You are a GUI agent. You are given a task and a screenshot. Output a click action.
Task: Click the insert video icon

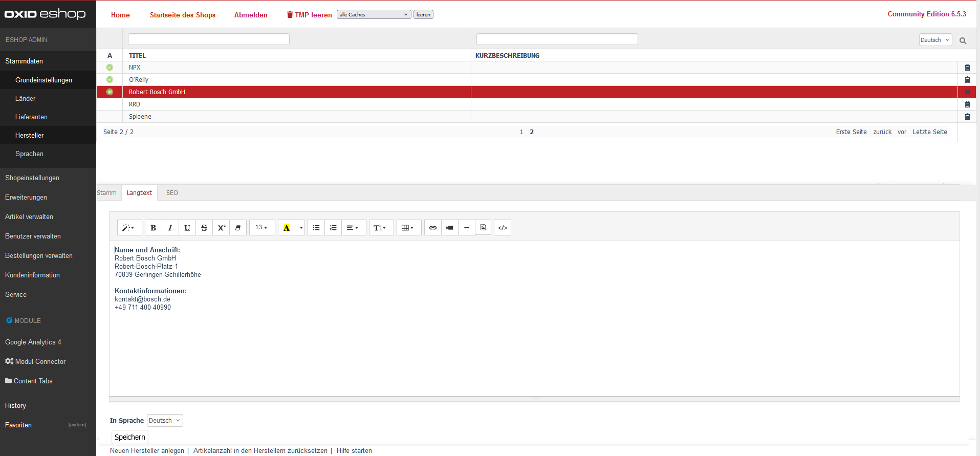coord(450,228)
